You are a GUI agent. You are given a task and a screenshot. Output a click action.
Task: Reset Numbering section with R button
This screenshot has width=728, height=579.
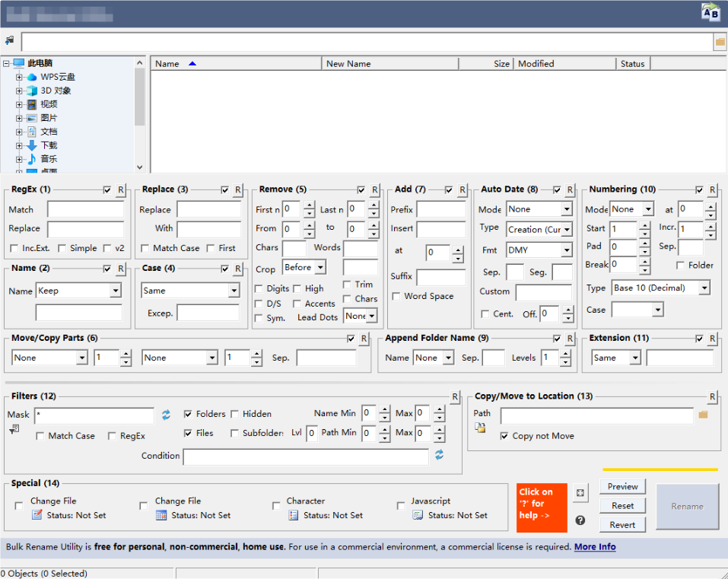tap(712, 190)
